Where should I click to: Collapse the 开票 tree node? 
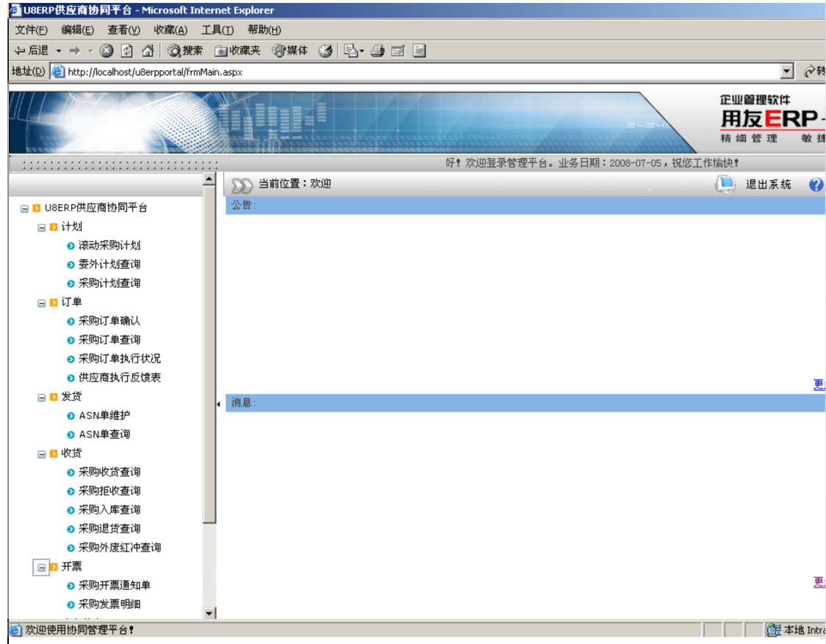tap(42, 568)
